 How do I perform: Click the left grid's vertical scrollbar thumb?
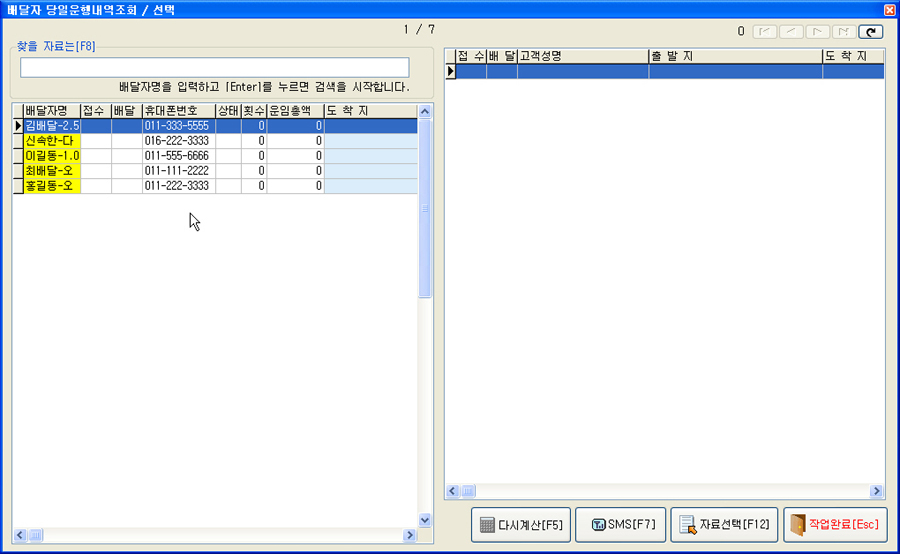click(x=425, y=208)
